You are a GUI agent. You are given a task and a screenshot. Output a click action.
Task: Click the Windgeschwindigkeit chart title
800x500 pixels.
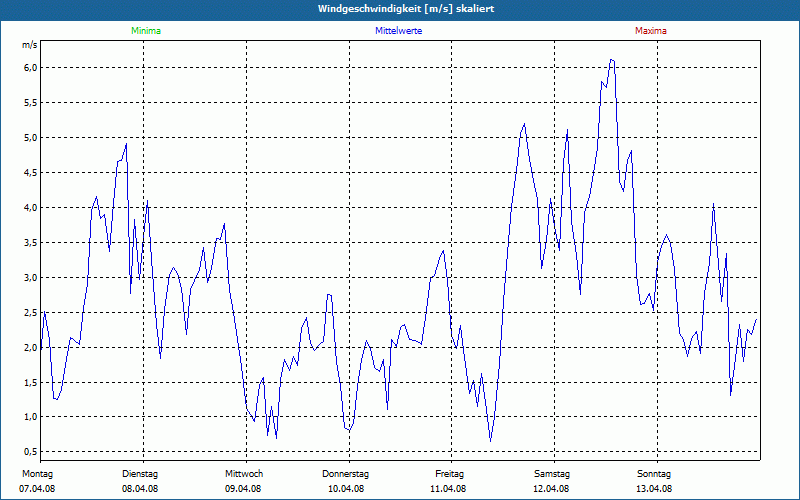(x=406, y=9)
